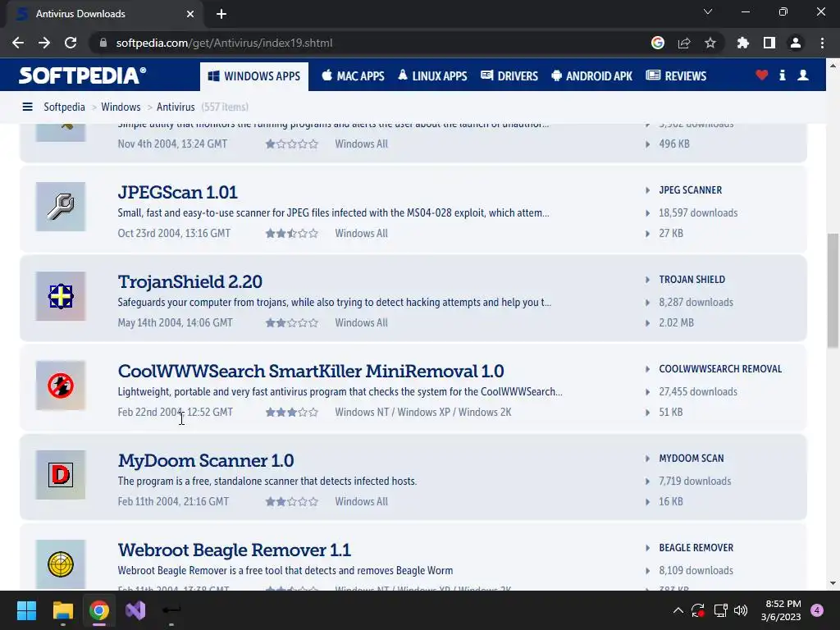View site security lock information

tap(103, 43)
